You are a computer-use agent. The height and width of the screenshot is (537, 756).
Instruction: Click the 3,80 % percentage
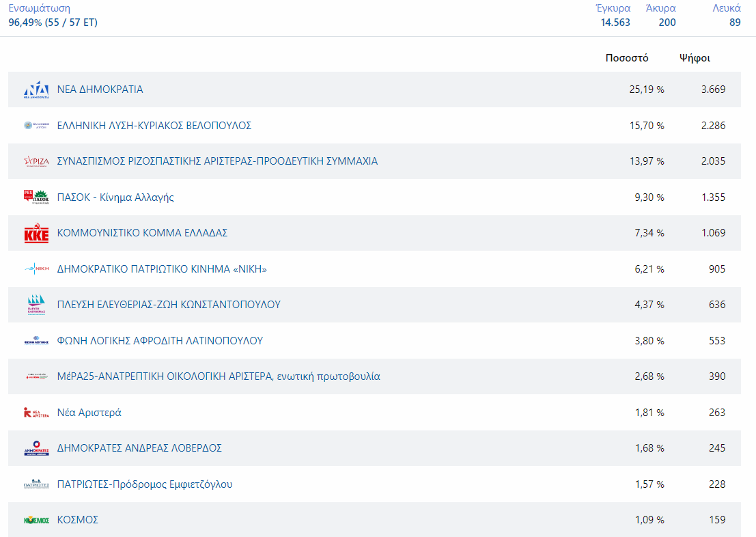(649, 341)
